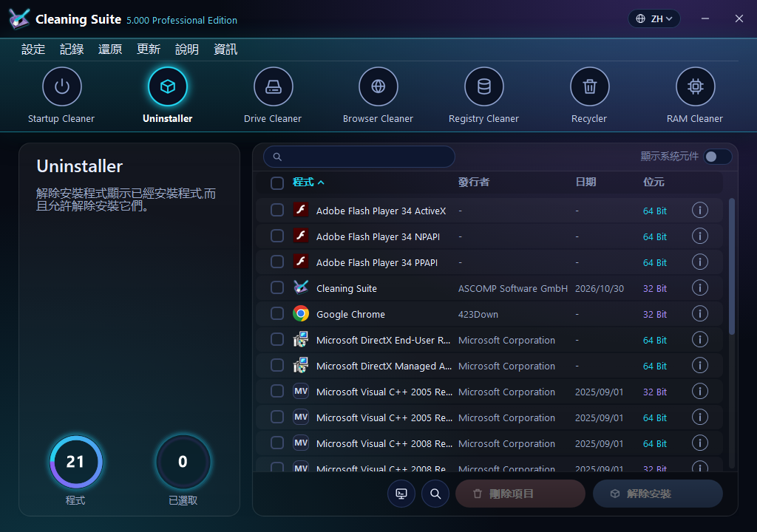This screenshot has height=532, width=757.
Task: Sort by 程式 column header
Action: click(308, 182)
